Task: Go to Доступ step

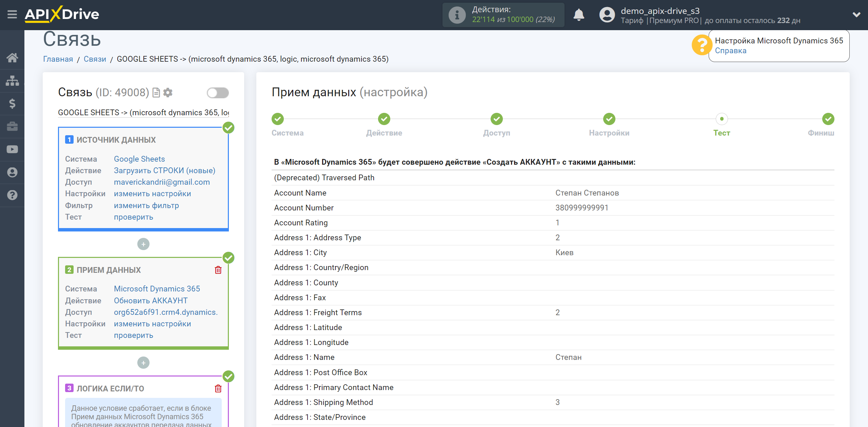Action: click(497, 119)
